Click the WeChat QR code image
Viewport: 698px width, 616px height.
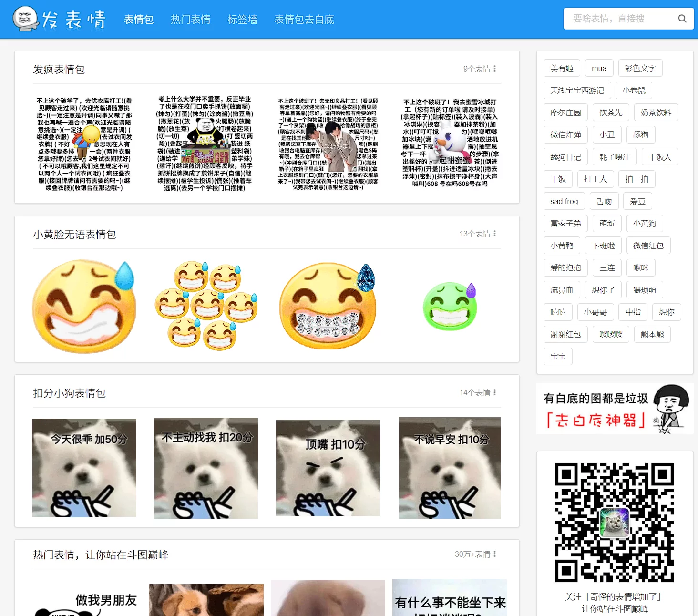click(614, 522)
